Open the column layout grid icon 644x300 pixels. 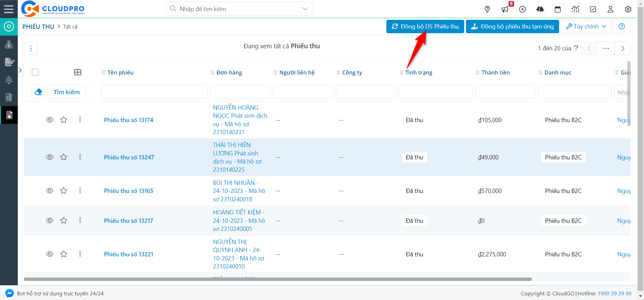tap(77, 72)
